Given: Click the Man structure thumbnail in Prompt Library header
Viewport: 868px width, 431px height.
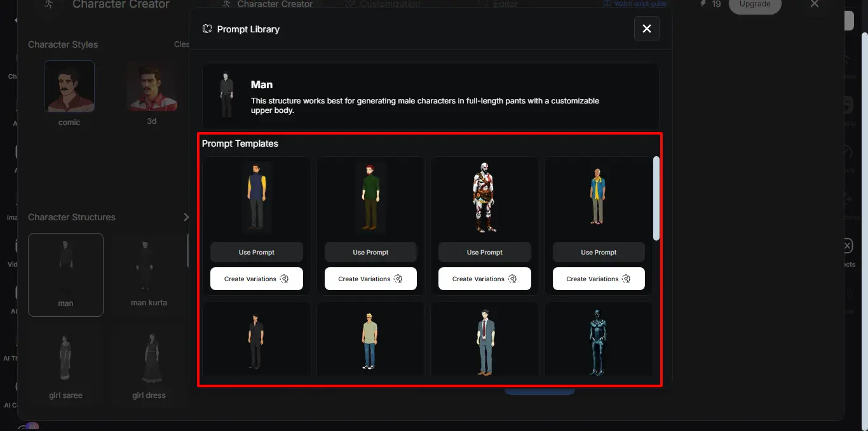Looking at the screenshot, I should click(x=226, y=96).
